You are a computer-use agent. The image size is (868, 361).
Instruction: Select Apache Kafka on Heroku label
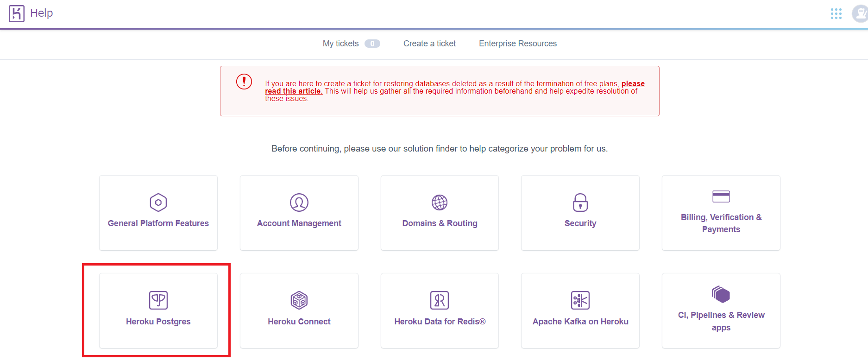[580, 322]
